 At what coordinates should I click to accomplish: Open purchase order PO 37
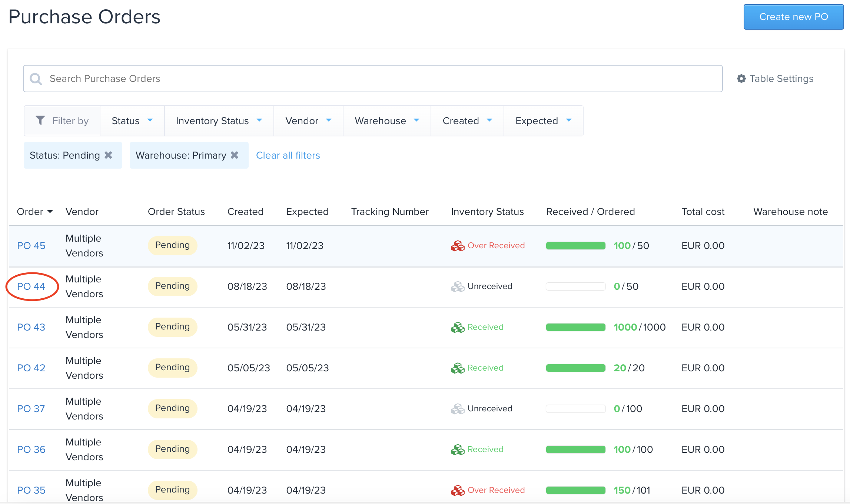pos(31,409)
